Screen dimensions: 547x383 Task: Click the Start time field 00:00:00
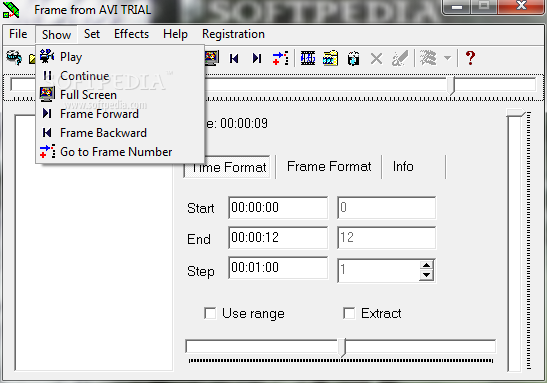[278, 208]
